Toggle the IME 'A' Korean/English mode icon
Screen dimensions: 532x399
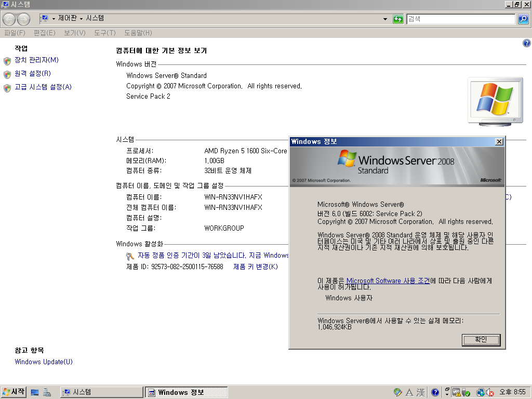pyautogui.click(x=409, y=393)
